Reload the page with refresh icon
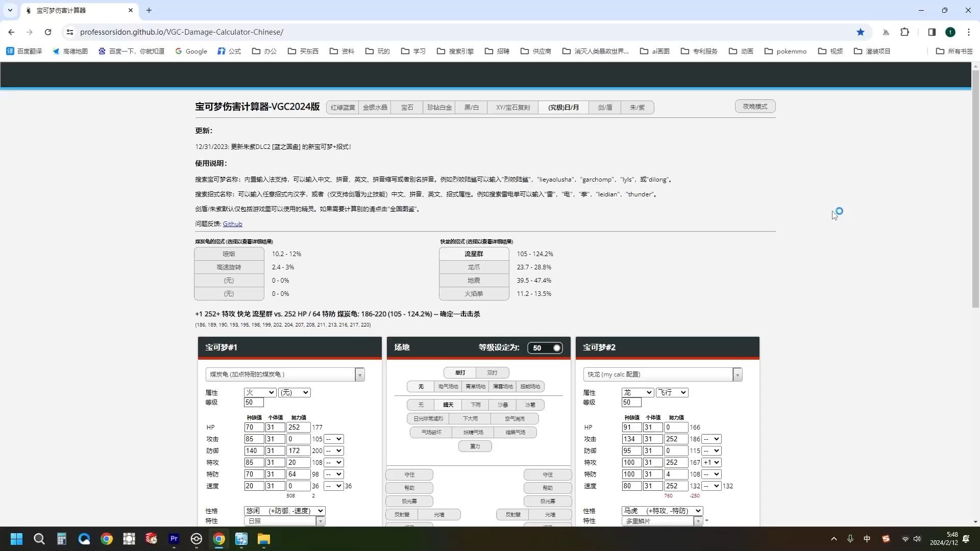 click(x=48, y=32)
